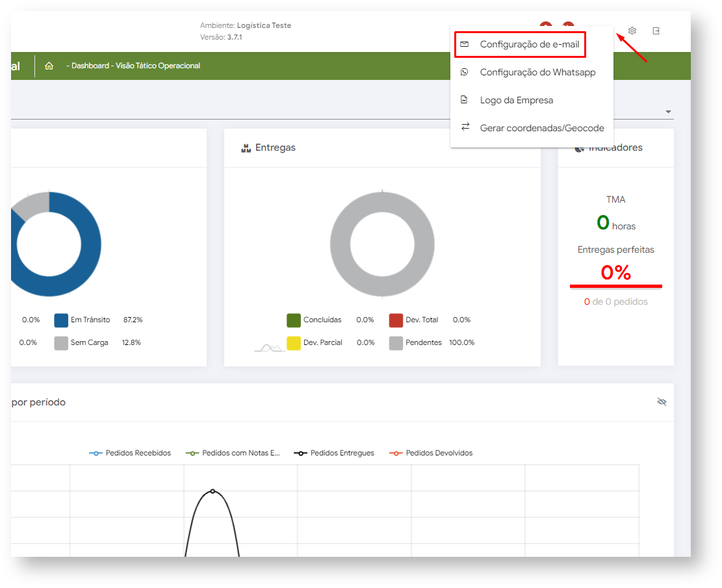The width and height of the screenshot is (722, 588).
Task: Click the envelope icon for e-mail configuration
Action: [465, 44]
